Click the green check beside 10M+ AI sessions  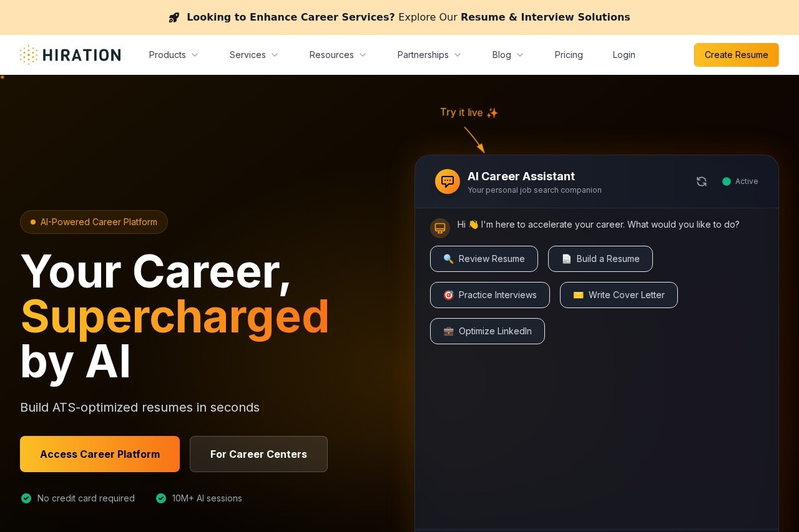pyautogui.click(x=161, y=498)
